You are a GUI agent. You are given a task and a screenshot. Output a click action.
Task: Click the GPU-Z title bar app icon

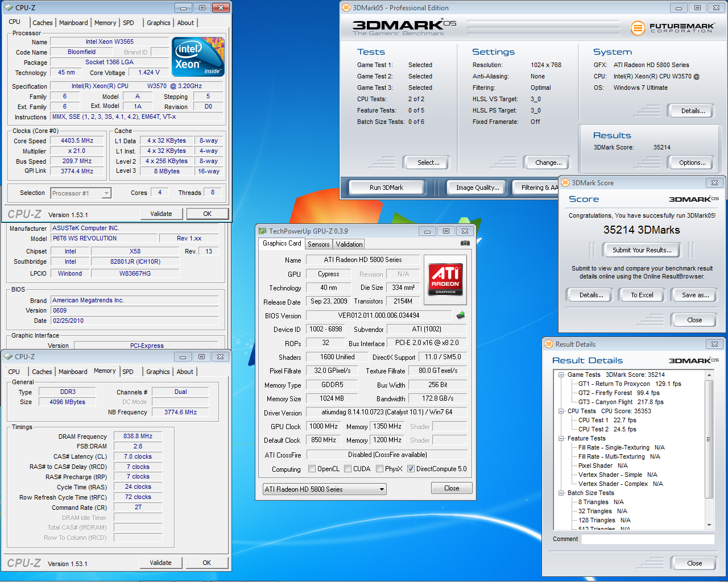(263, 231)
